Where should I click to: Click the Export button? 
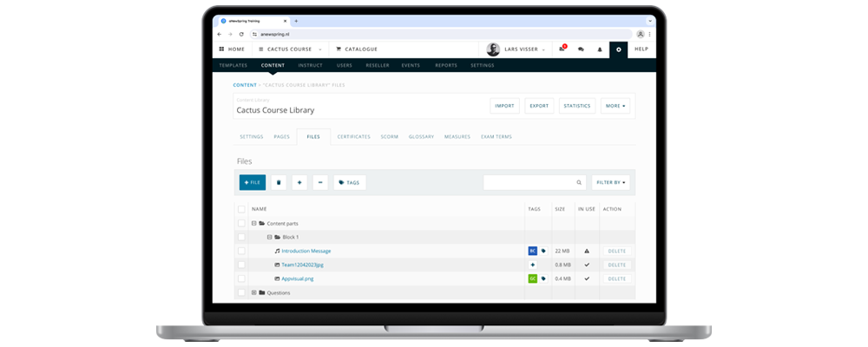pos(539,106)
